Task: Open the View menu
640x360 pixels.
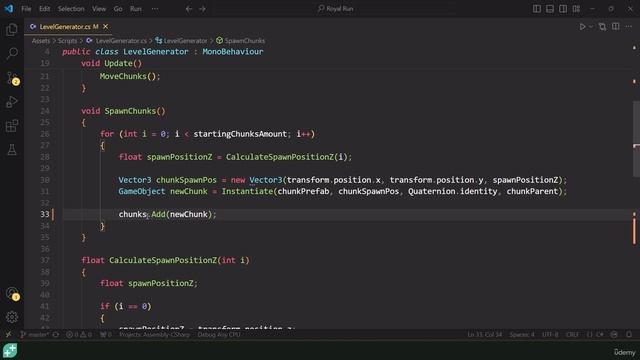Action: 99,9
